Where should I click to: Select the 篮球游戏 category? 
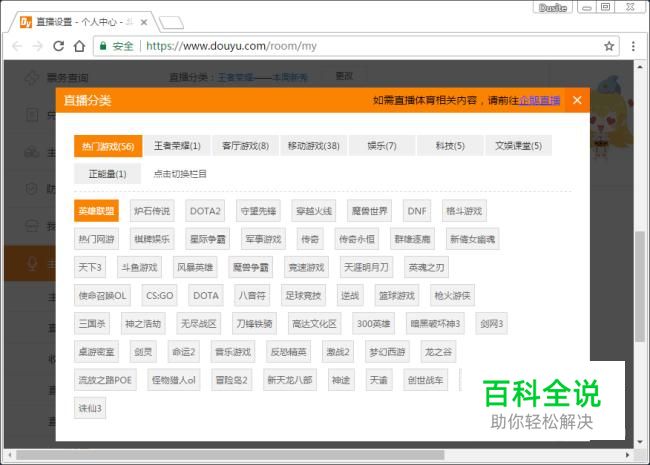click(397, 295)
